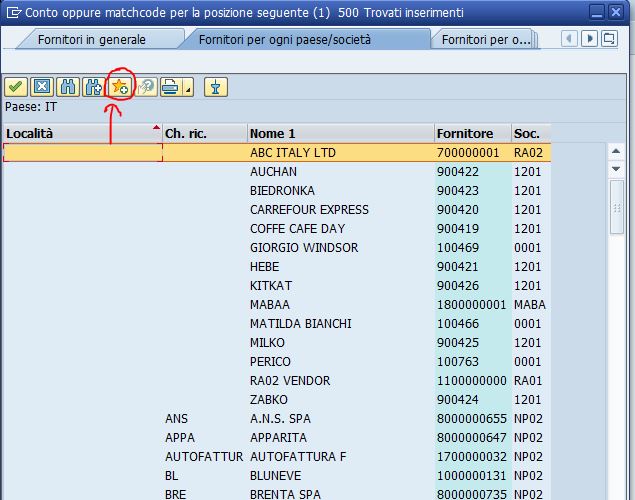The image size is (635, 500).
Task: Click search term APPA
Action: click(x=180, y=438)
